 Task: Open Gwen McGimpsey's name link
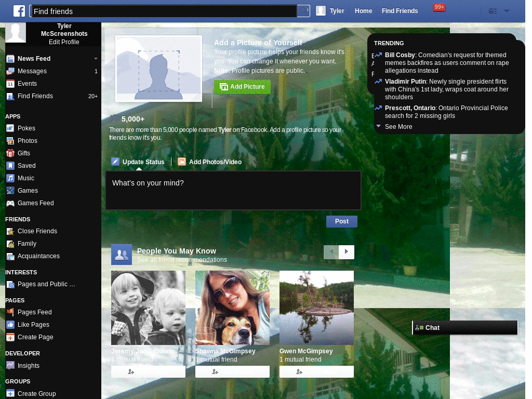306,351
